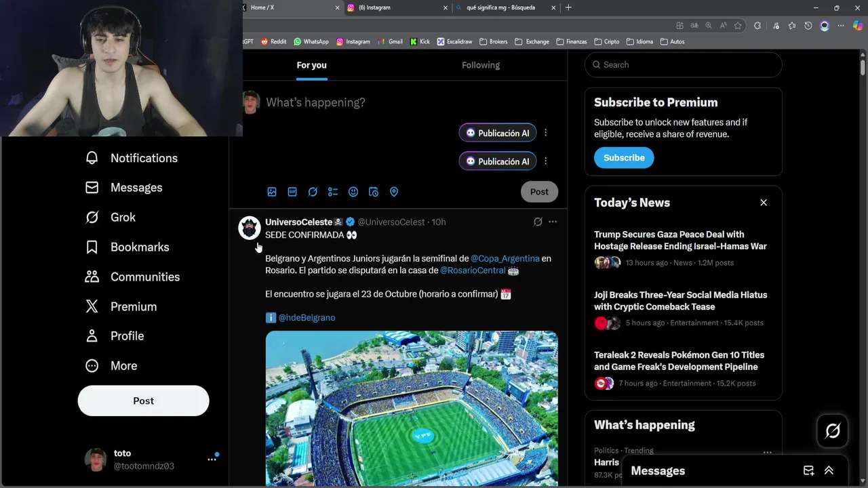This screenshot has width=868, height=488.
Task: Open the Gmail bookmark
Action: tap(391, 41)
